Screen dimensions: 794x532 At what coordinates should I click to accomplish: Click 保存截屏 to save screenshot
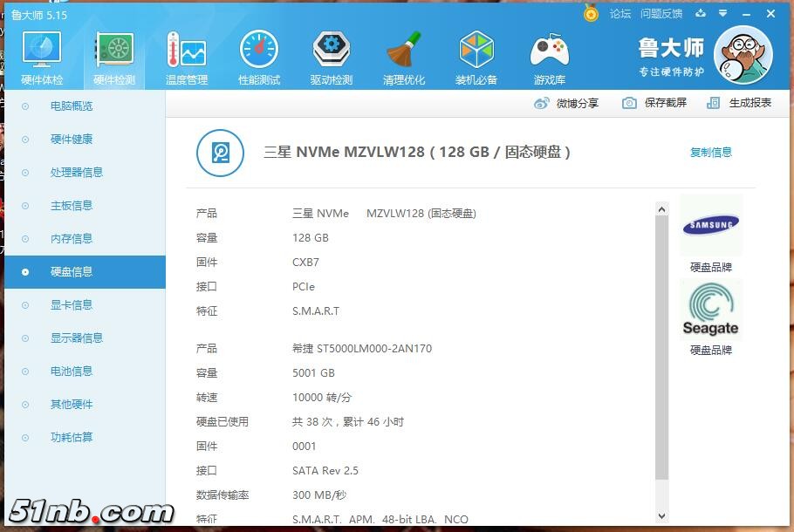pyautogui.click(x=654, y=103)
